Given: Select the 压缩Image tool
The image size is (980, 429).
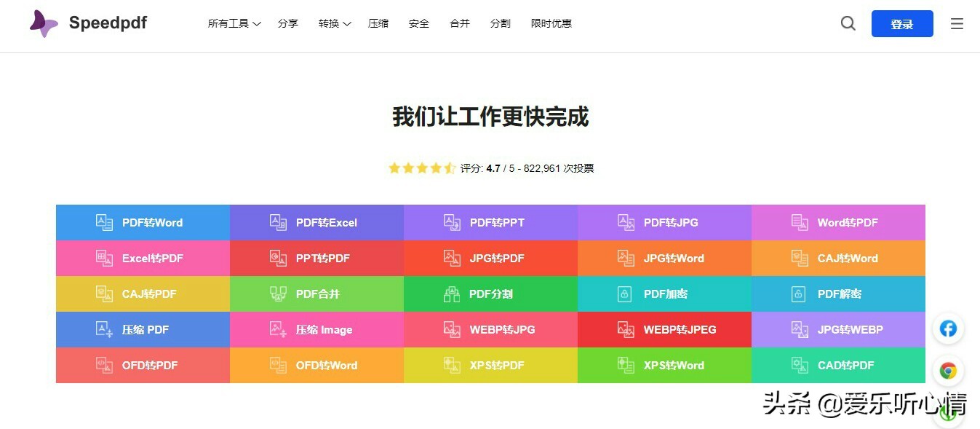Looking at the screenshot, I should pos(316,329).
